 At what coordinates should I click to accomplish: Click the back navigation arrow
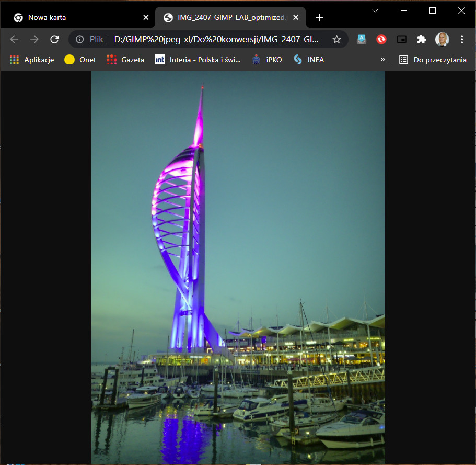[14, 39]
